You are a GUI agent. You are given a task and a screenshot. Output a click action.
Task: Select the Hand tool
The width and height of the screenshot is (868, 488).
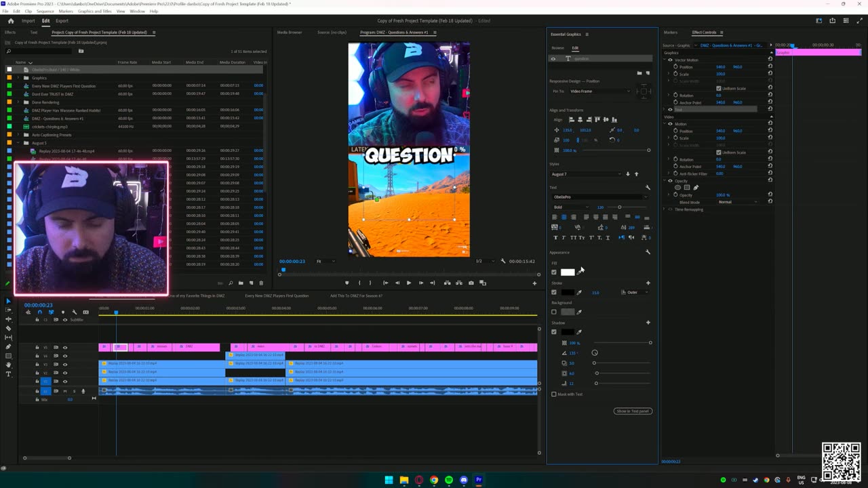point(8,365)
